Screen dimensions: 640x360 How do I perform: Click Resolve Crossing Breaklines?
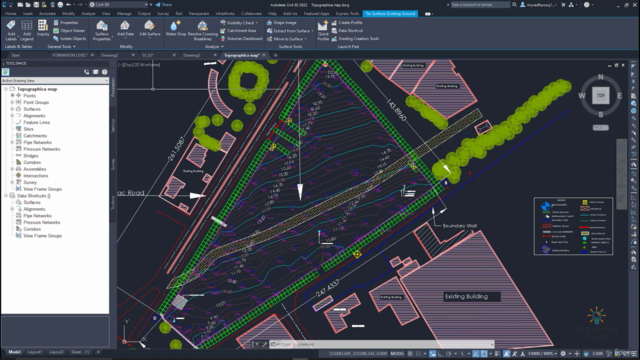[x=202, y=31]
